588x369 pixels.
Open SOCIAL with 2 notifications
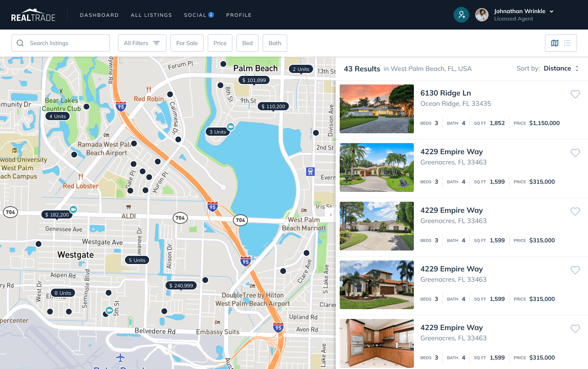coord(199,15)
